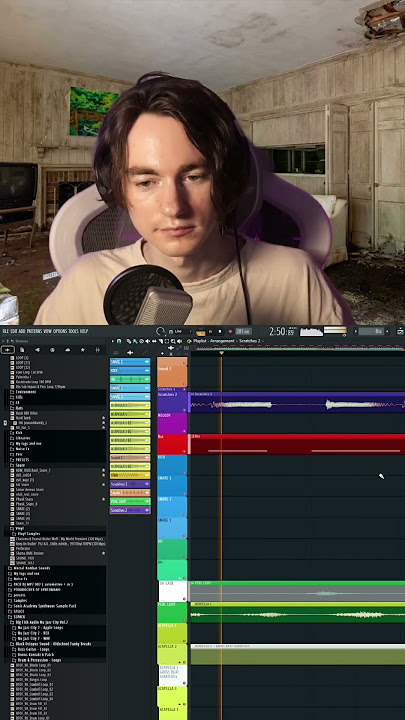
Task: Toggle the pattern/song mode switch
Action: pyautogui.click(x=201, y=332)
